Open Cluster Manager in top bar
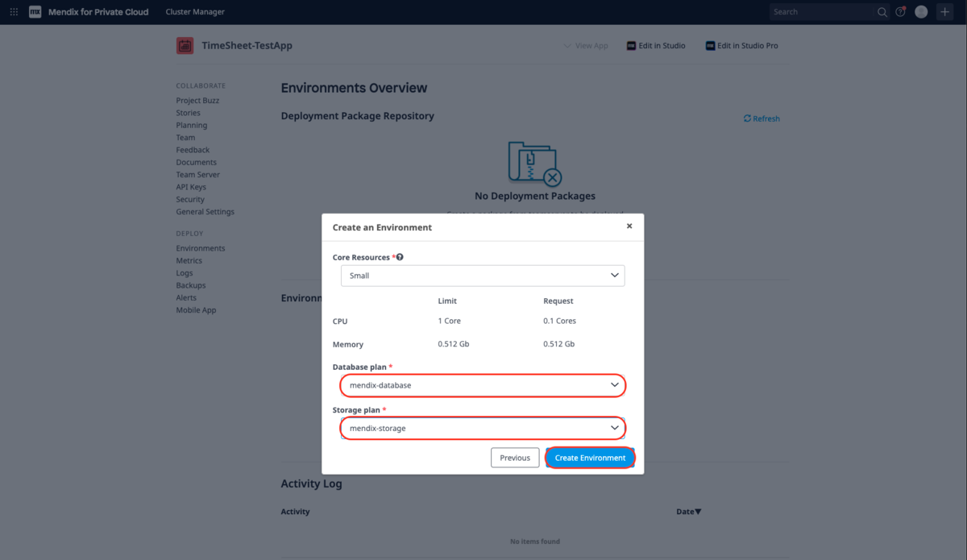This screenshot has width=967, height=560. click(195, 12)
